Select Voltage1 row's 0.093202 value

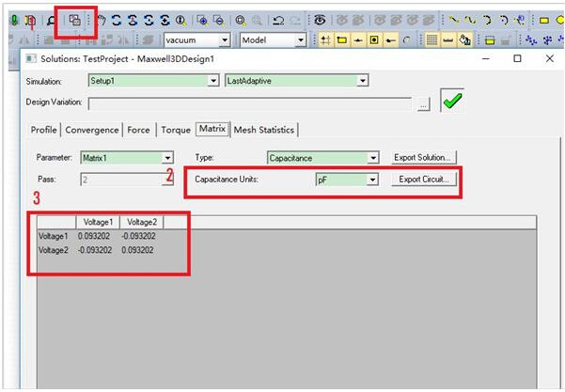[x=94, y=236]
